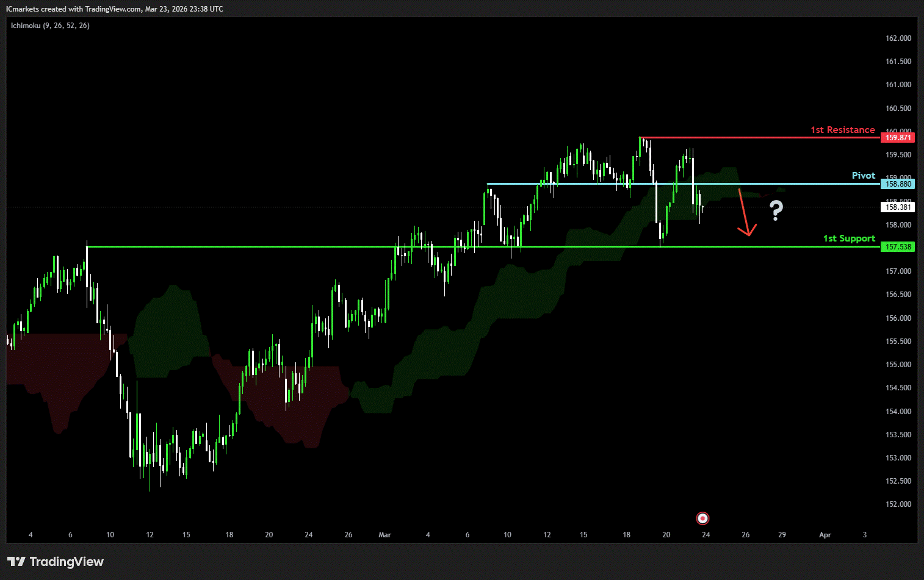Select the 1st Resistance text label

842,130
